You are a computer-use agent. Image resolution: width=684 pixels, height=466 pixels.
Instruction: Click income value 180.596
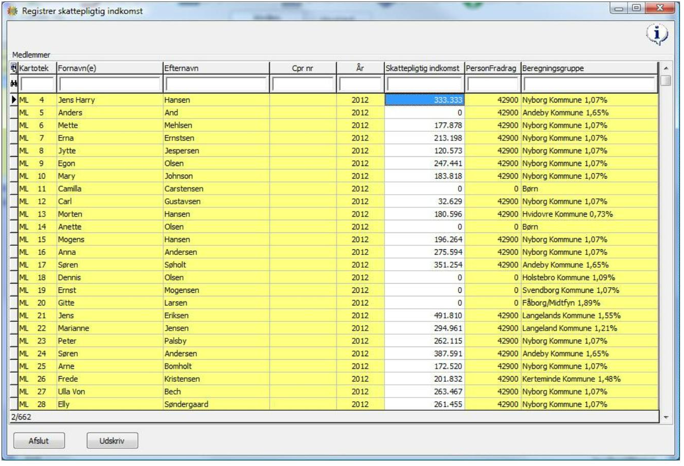[448, 214]
